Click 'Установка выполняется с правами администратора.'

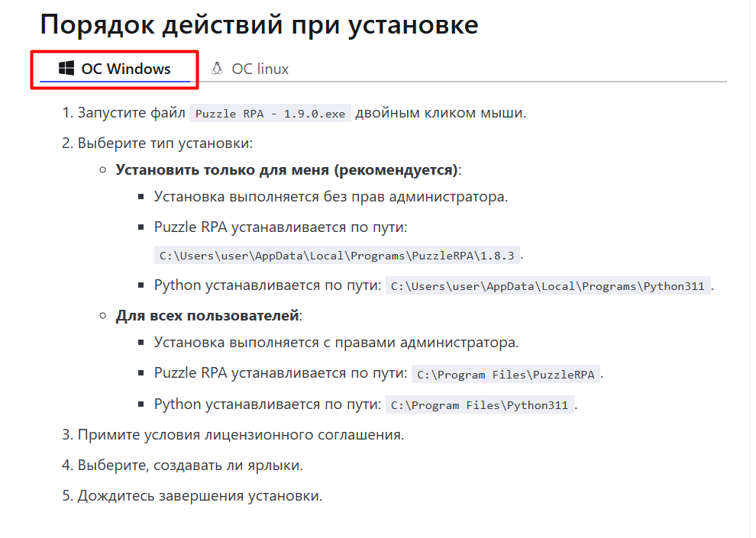pyautogui.click(x=336, y=343)
